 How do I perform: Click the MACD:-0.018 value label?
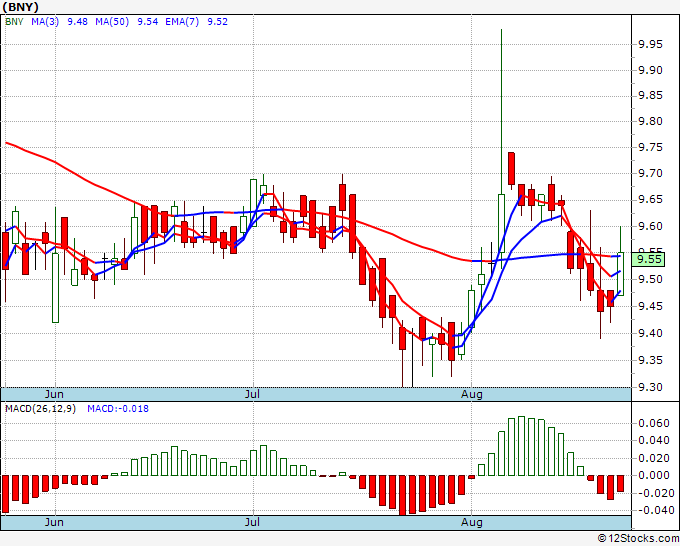click(x=118, y=409)
